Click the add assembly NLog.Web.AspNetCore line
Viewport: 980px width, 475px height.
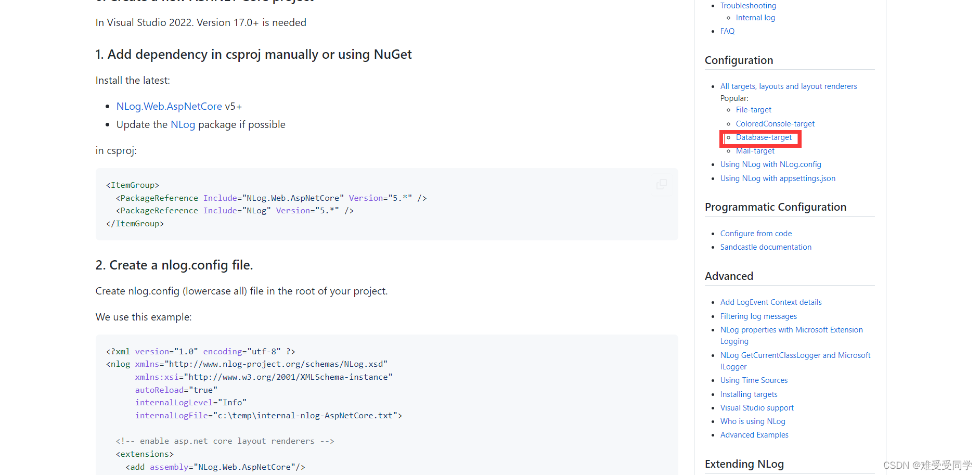pyautogui.click(x=215, y=467)
